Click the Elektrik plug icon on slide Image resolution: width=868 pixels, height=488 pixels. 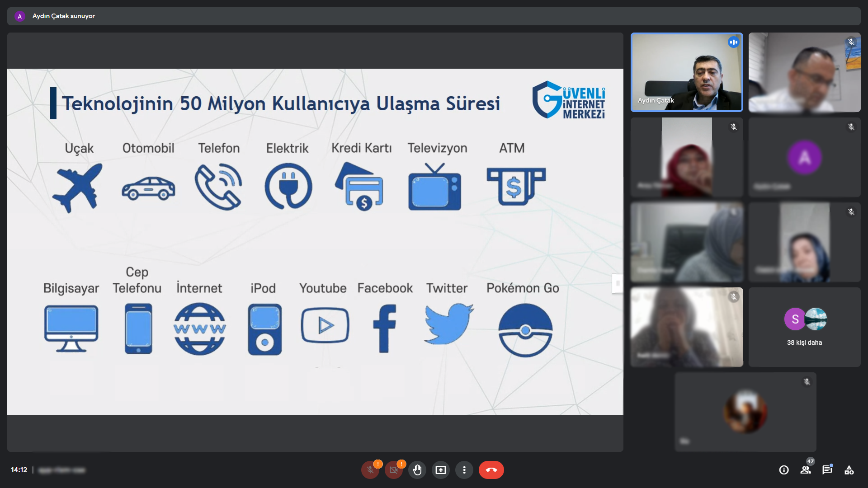(x=288, y=186)
